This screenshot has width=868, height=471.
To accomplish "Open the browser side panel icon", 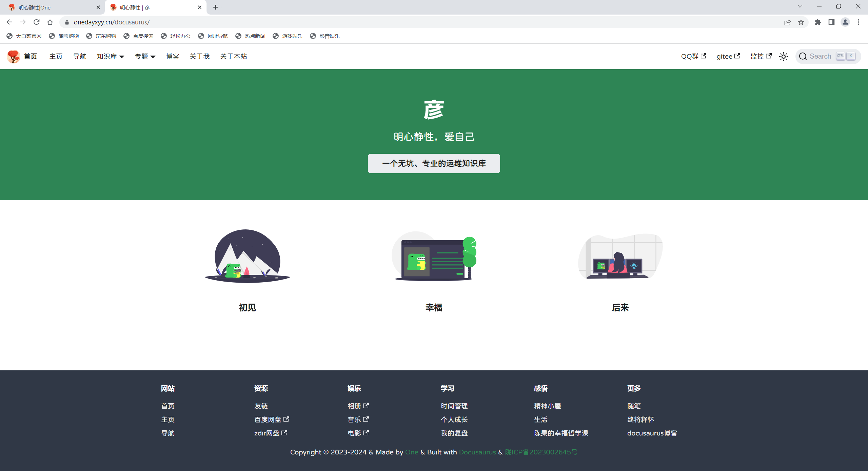I will click(831, 22).
